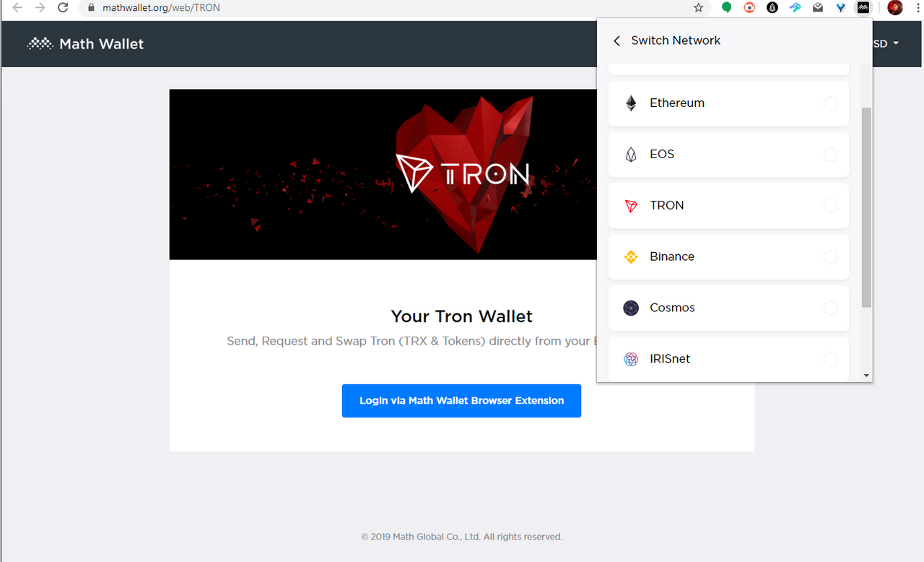Select the Ethereum network radio button
The height and width of the screenshot is (562, 924).
(830, 103)
